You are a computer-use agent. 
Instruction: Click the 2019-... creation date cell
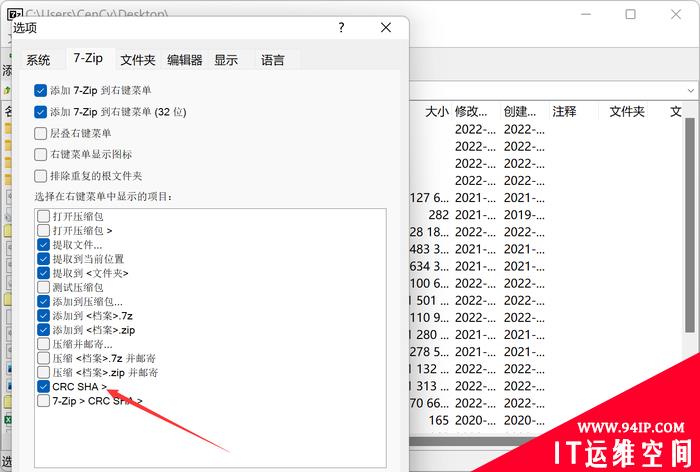click(524, 215)
